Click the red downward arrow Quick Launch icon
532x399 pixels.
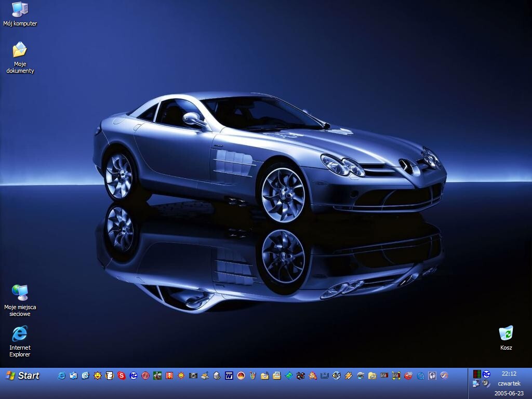[x=169, y=376]
